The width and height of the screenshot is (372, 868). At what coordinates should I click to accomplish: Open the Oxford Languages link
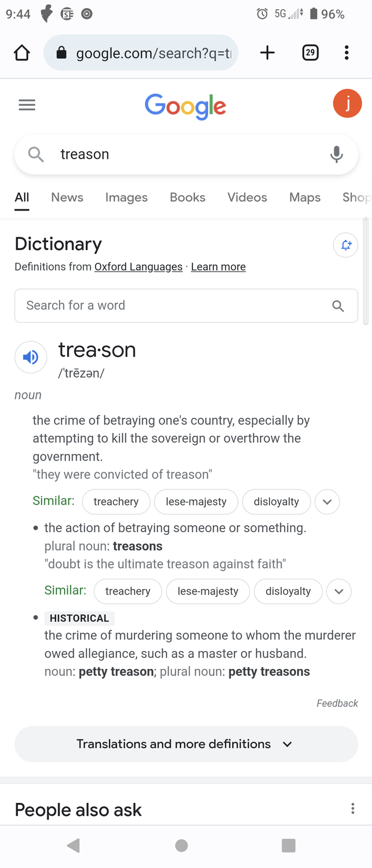138,267
